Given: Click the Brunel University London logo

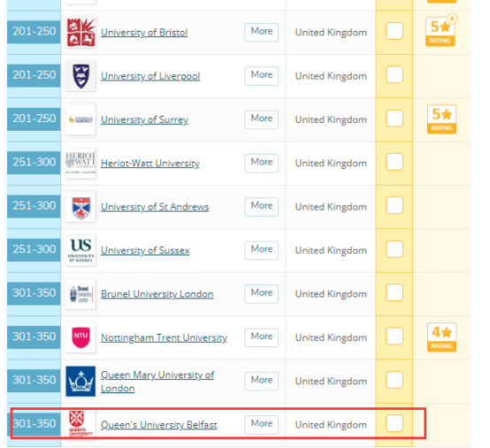Looking at the screenshot, I should 80,294.
